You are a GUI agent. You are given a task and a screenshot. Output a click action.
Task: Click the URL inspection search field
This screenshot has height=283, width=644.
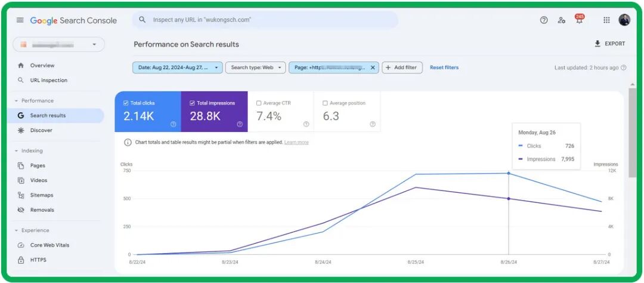[x=265, y=20]
